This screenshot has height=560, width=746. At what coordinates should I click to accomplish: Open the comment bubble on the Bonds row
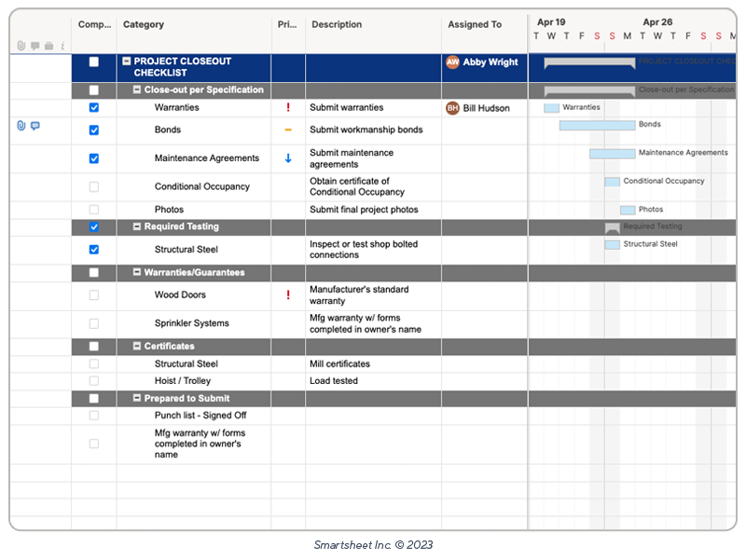(34, 124)
